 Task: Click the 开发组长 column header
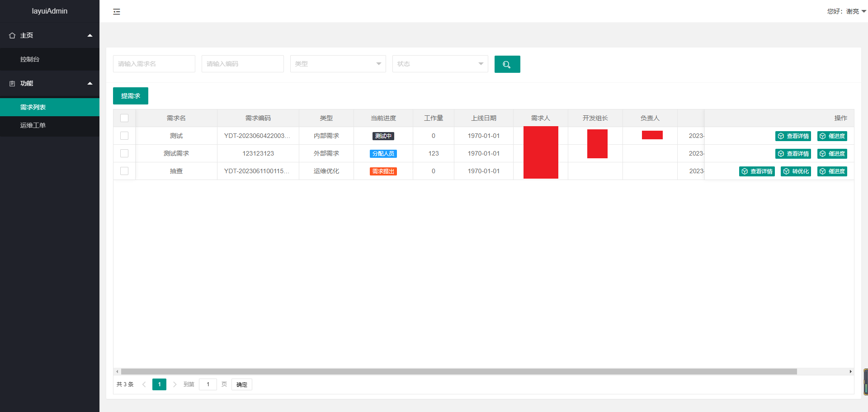[x=595, y=118]
